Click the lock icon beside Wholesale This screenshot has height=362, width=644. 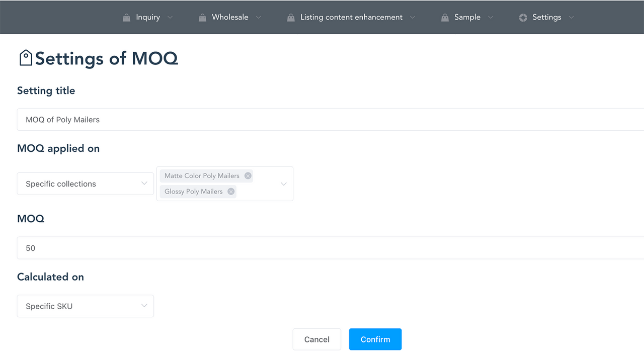(202, 17)
